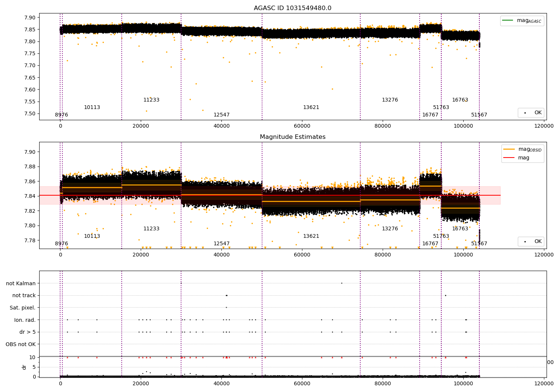Click the dr > 5 axis label
The width and height of the screenshot is (560, 392).
point(28,332)
